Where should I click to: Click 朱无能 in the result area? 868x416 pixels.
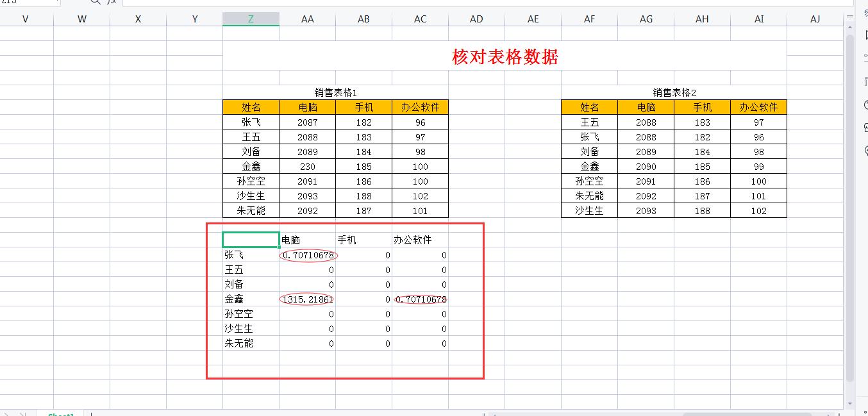pos(251,343)
